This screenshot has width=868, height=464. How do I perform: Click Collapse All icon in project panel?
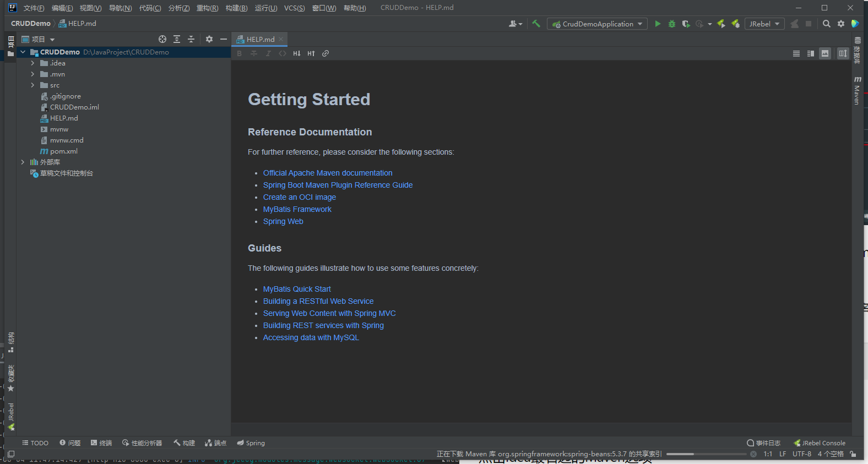point(191,39)
